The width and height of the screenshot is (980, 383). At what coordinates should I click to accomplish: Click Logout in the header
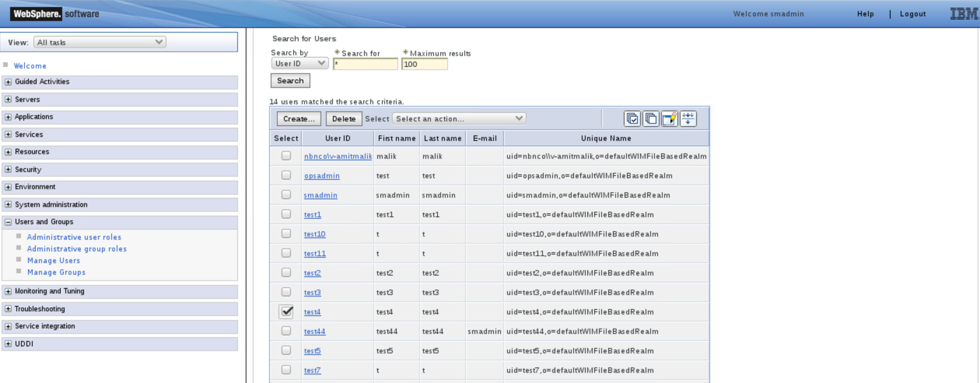click(x=913, y=14)
